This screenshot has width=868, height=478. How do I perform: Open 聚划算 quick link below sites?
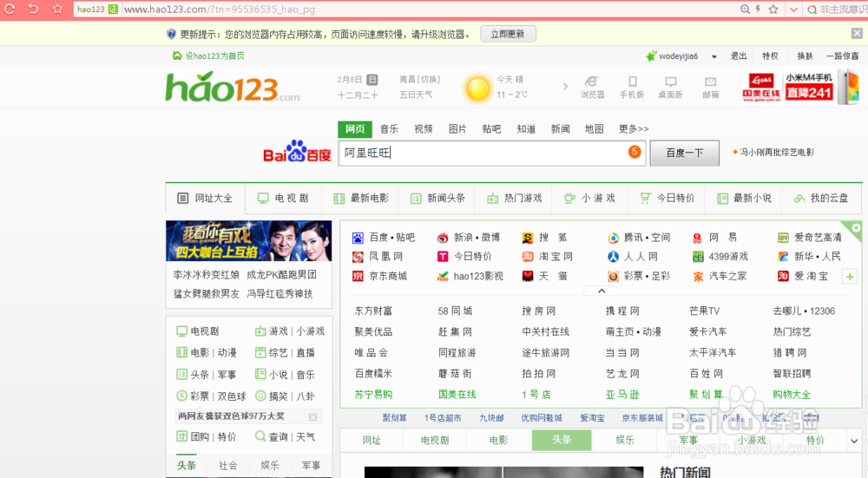[x=394, y=417]
